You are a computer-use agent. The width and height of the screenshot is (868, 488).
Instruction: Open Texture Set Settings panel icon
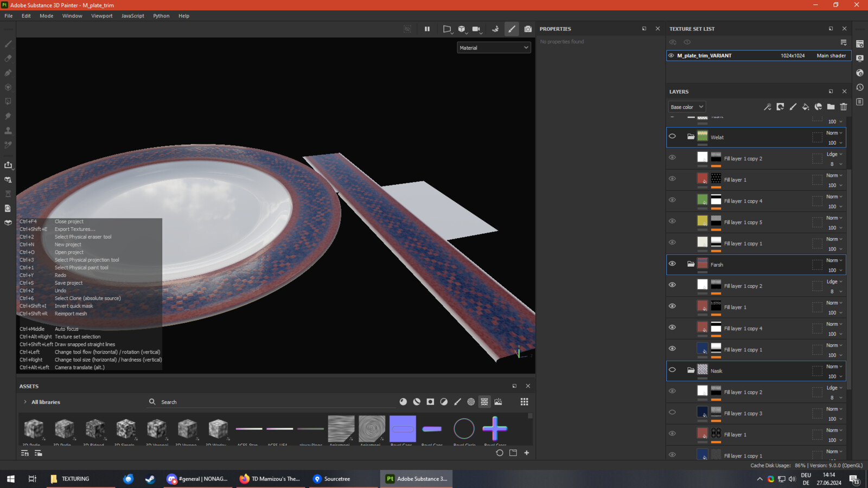pyautogui.click(x=860, y=44)
